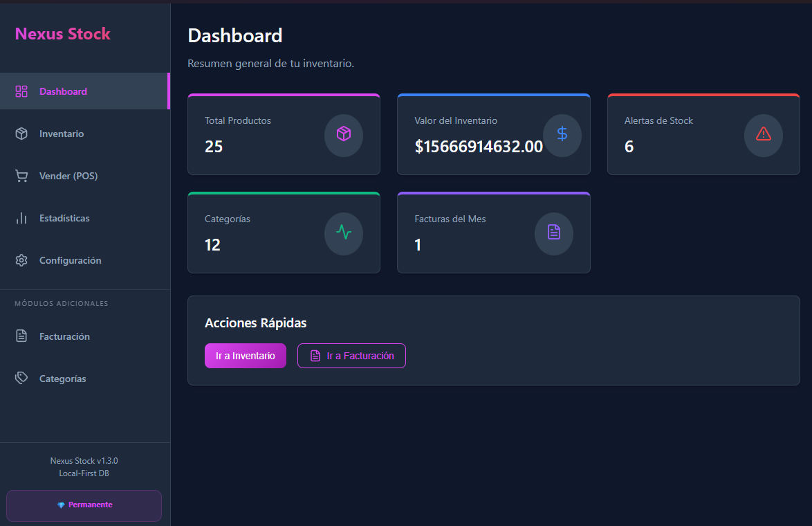
Task: Click the inventory value $15666914632.00
Action: tap(479, 147)
